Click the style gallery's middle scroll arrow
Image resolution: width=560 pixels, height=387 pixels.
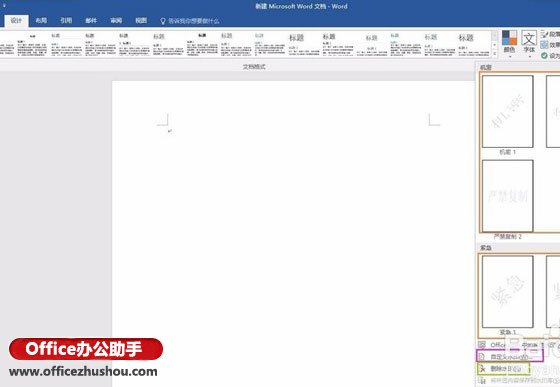[x=495, y=45]
